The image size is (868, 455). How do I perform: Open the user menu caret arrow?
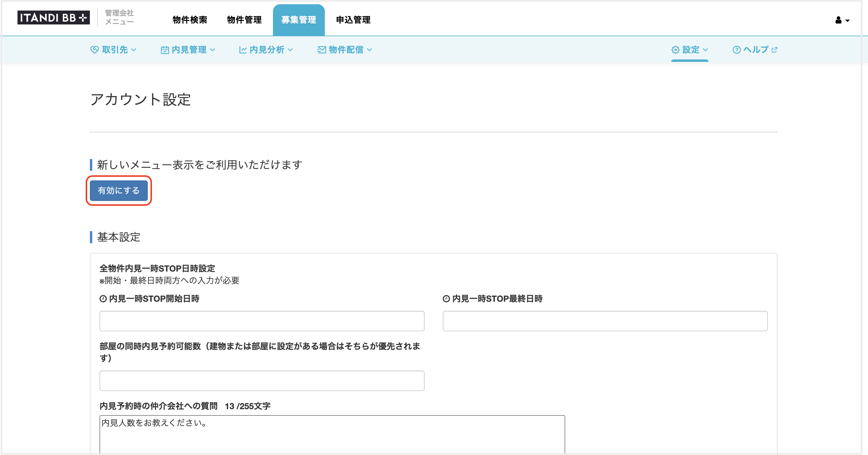[x=847, y=21]
